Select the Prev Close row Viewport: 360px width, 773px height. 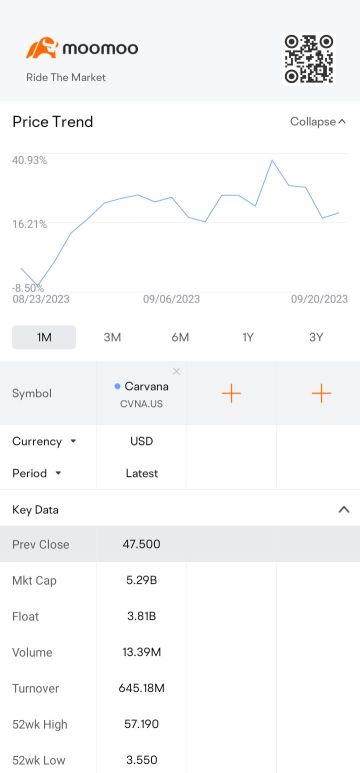[x=180, y=544]
